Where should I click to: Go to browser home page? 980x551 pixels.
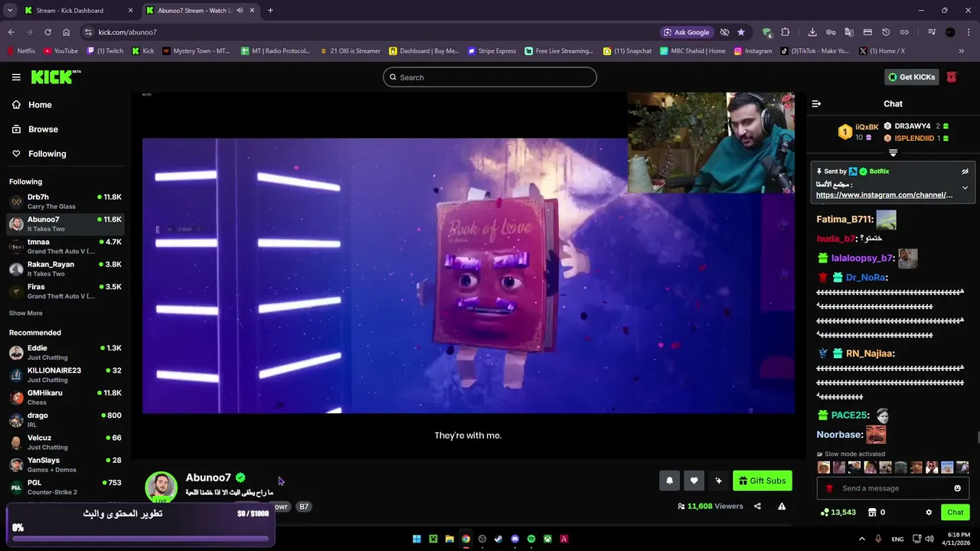click(x=66, y=32)
